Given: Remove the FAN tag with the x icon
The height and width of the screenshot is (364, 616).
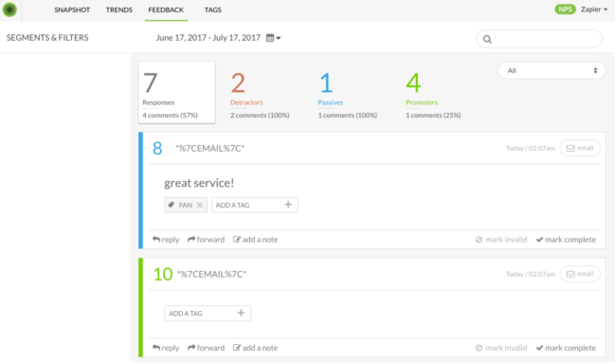Looking at the screenshot, I should coord(200,205).
